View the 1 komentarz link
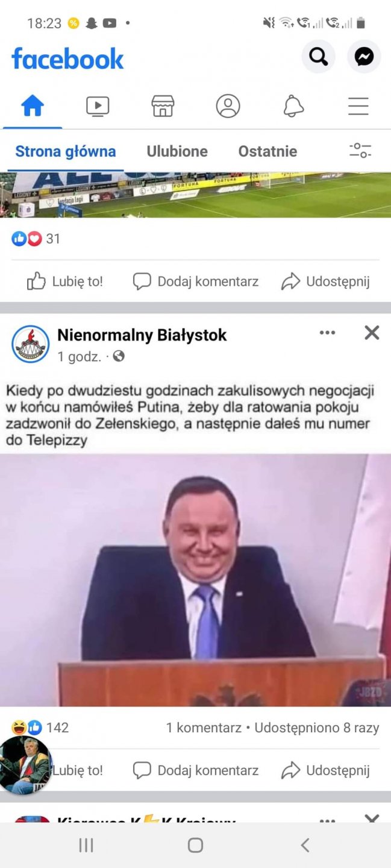The image size is (391, 868). (x=204, y=728)
